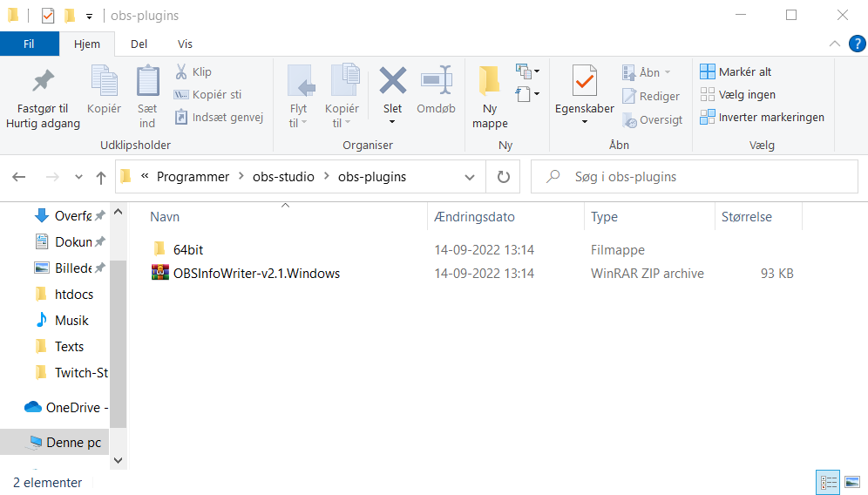Switch to large icons view in status bar

pyautogui.click(x=852, y=482)
